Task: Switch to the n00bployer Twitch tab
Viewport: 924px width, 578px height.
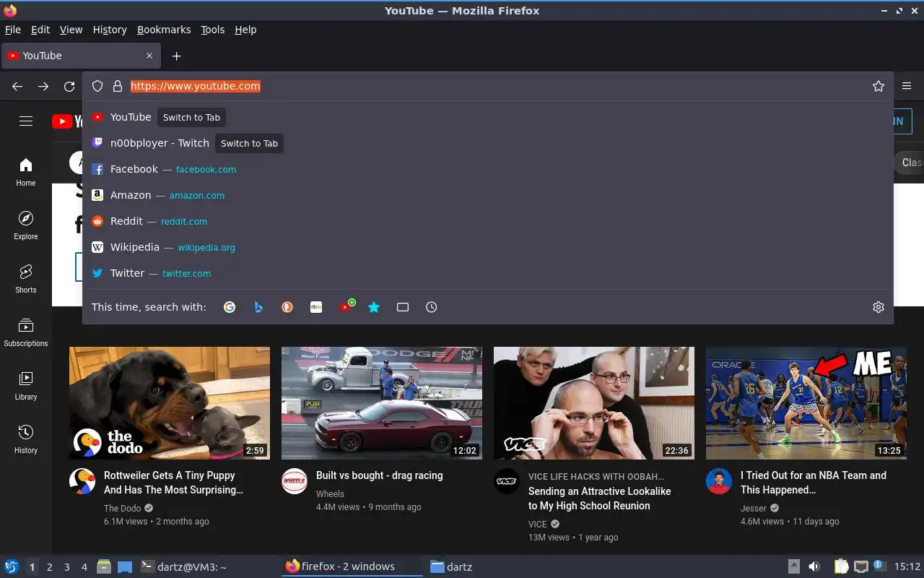Action: 487,143
